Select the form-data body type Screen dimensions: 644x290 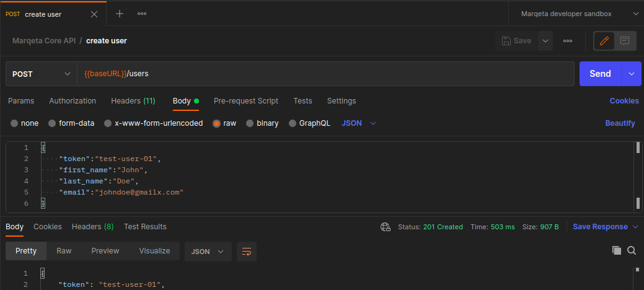71,123
